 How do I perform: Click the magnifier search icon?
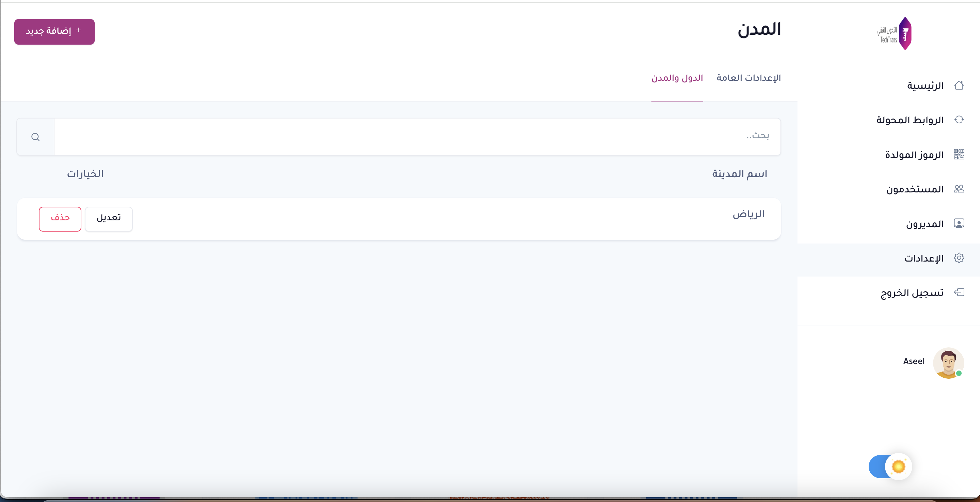[35, 137]
